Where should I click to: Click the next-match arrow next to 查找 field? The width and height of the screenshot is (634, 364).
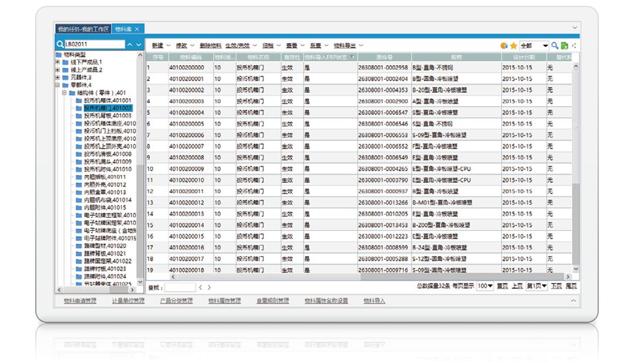(x=209, y=288)
